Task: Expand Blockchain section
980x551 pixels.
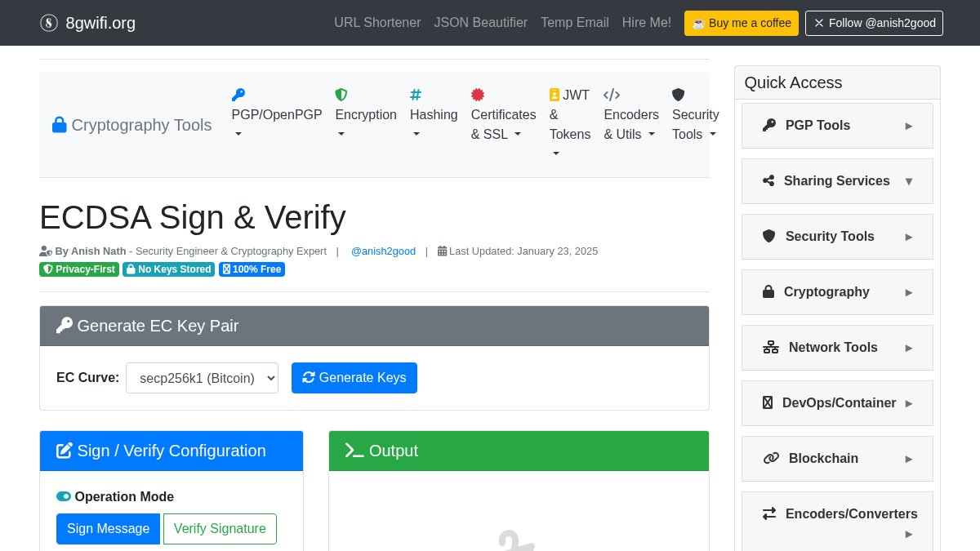Action: [837, 459]
